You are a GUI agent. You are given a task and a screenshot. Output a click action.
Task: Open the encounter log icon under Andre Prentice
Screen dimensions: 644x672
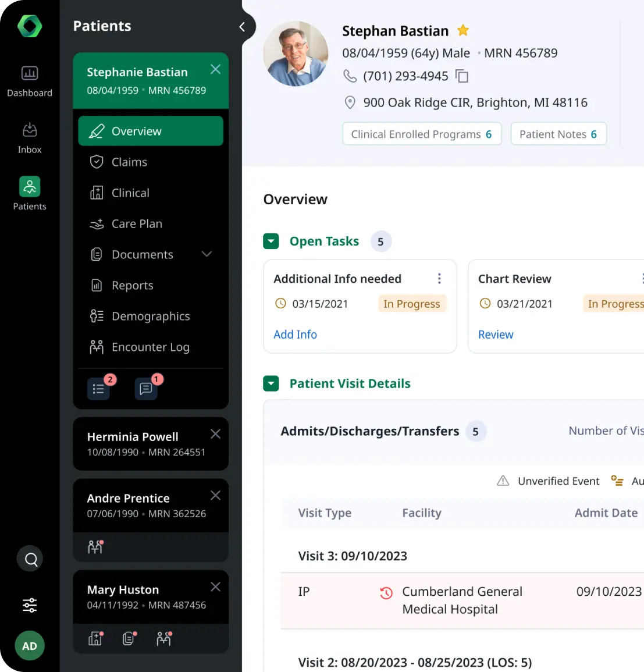[95, 546]
